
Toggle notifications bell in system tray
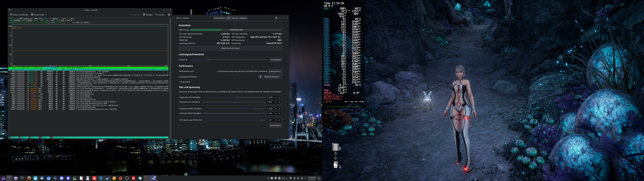(268, 178)
